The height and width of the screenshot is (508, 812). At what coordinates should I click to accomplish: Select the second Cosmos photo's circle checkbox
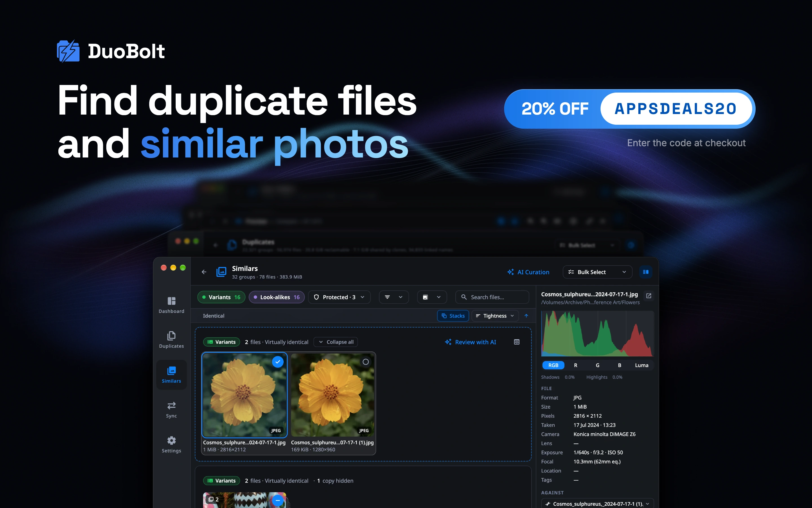(366, 362)
